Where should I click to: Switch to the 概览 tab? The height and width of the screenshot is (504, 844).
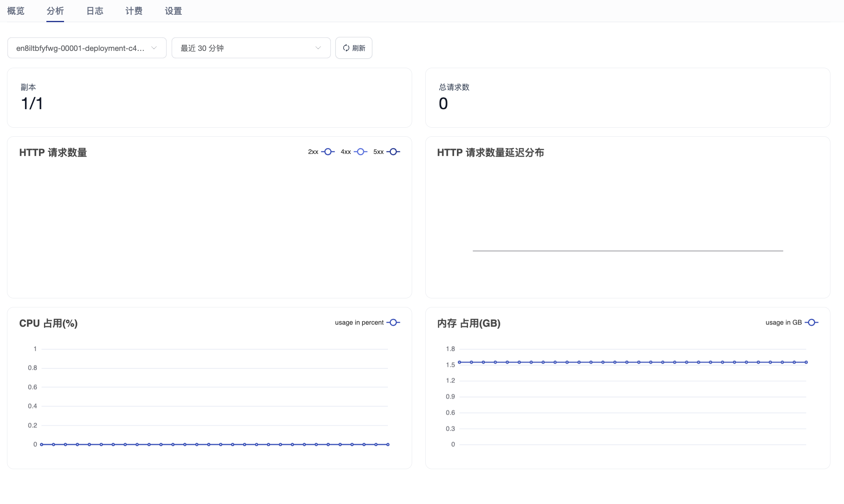tap(16, 11)
